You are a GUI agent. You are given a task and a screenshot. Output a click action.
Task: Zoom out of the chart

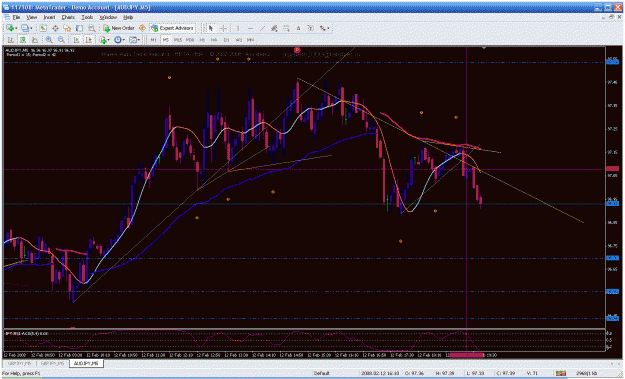point(61,40)
